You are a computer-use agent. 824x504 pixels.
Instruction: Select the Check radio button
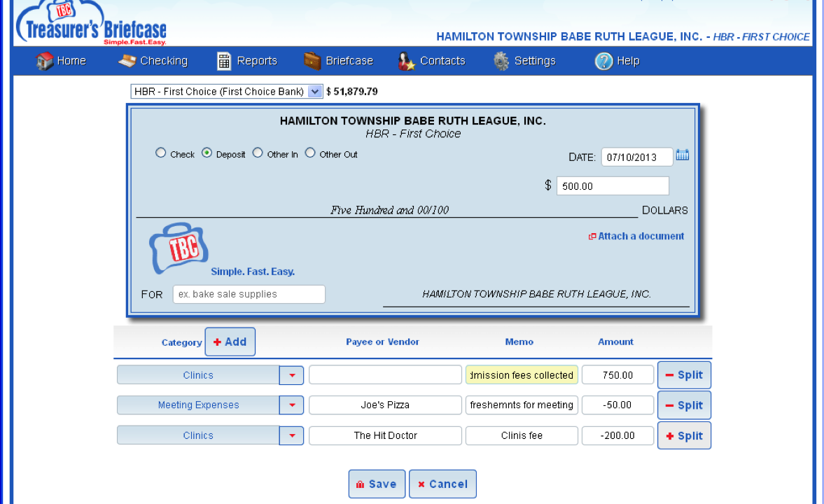pos(161,153)
